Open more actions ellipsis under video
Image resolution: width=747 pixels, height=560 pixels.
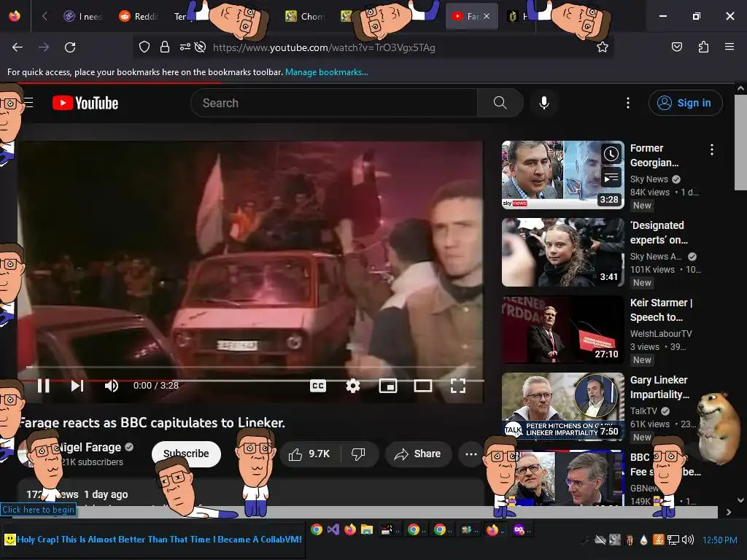pos(471,454)
